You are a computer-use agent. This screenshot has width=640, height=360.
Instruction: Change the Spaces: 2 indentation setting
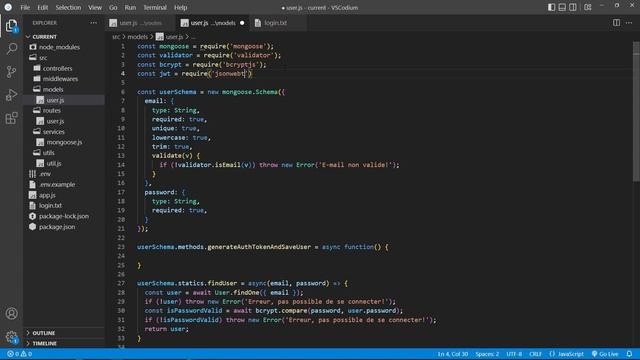point(487,354)
